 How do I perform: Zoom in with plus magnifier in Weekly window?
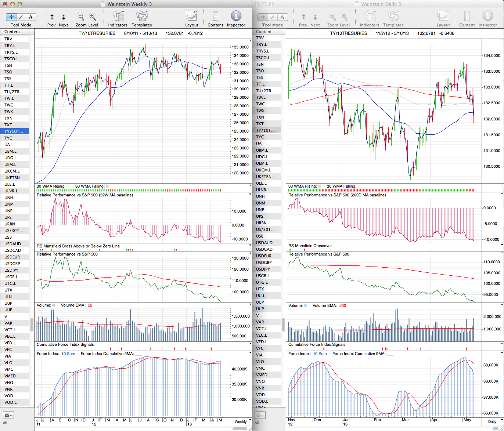click(93, 17)
